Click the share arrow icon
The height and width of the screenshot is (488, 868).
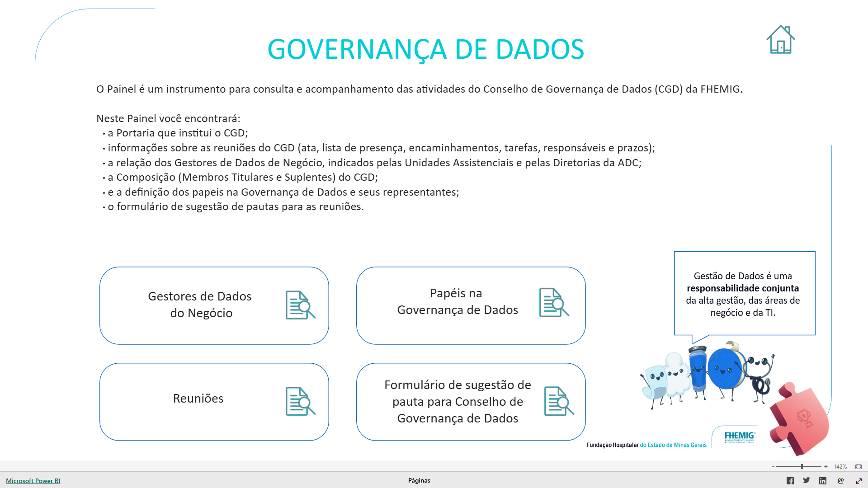[x=841, y=481]
